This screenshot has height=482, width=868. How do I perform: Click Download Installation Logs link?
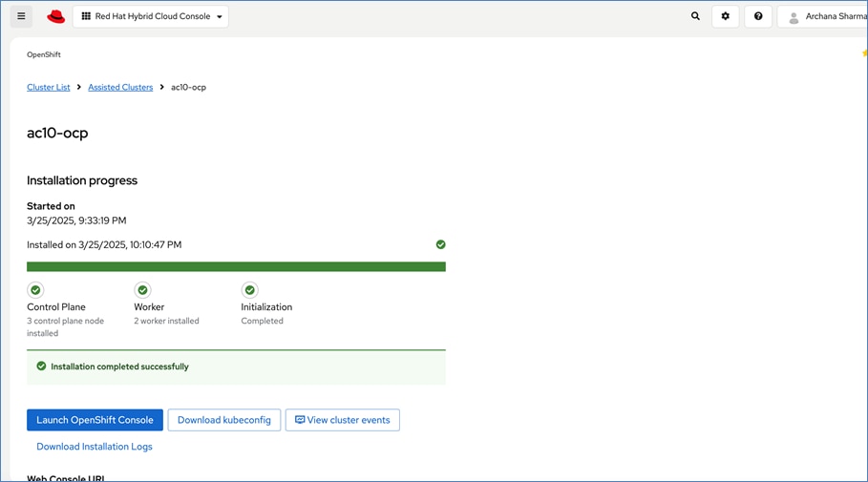[x=95, y=447]
